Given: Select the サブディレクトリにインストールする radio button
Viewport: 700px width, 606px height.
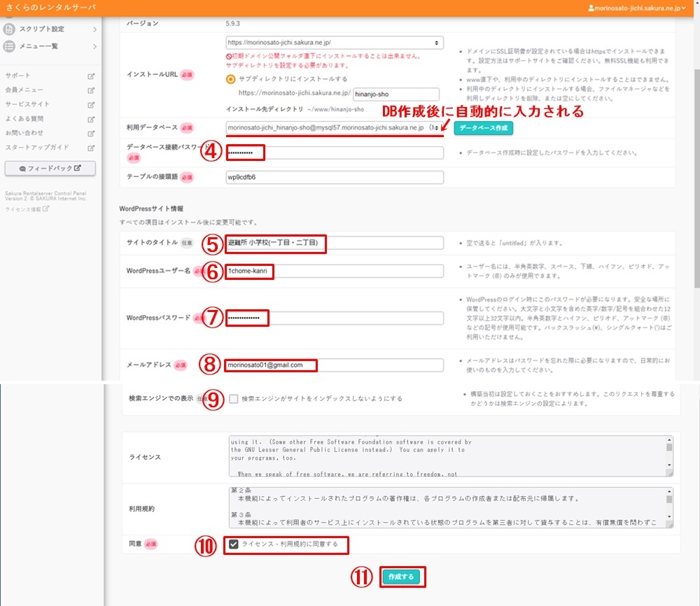Looking at the screenshot, I should (x=230, y=79).
